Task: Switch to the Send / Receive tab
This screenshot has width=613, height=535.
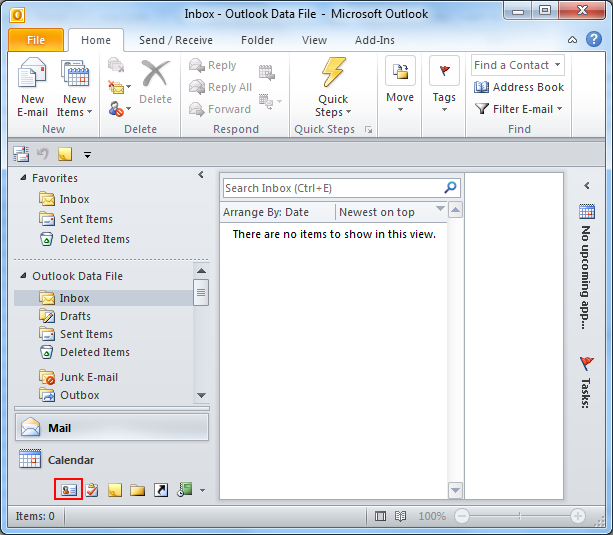Action: (x=176, y=40)
